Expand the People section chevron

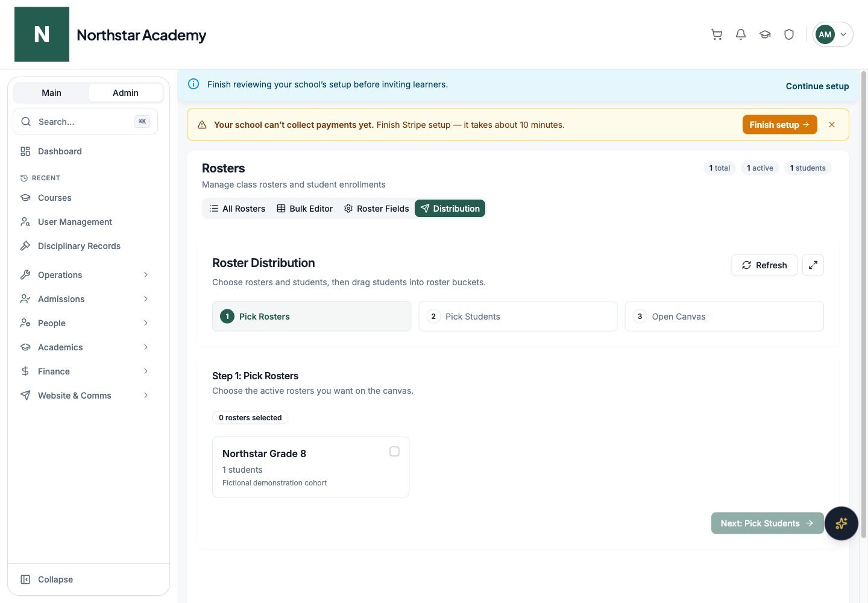tap(146, 323)
